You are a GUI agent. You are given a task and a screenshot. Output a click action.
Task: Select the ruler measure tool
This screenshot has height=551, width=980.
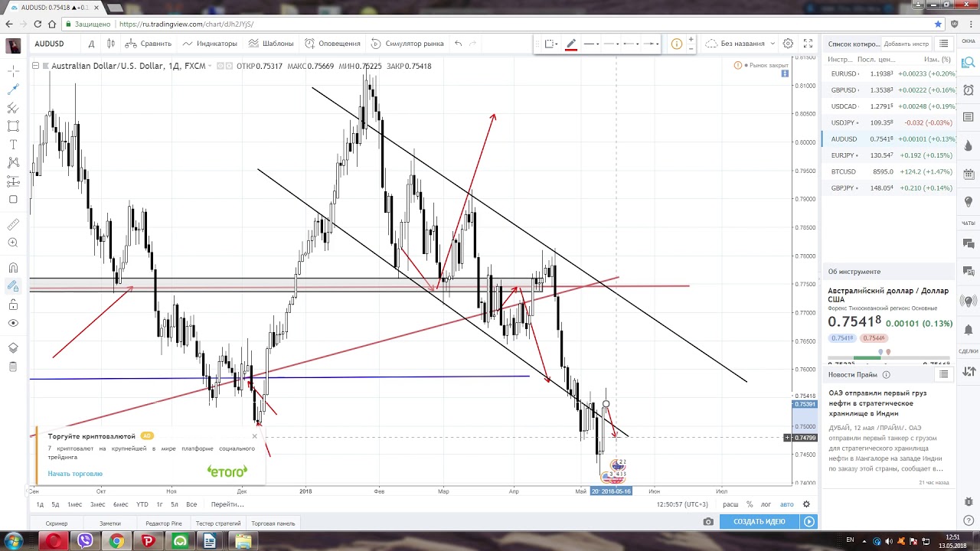click(13, 224)
